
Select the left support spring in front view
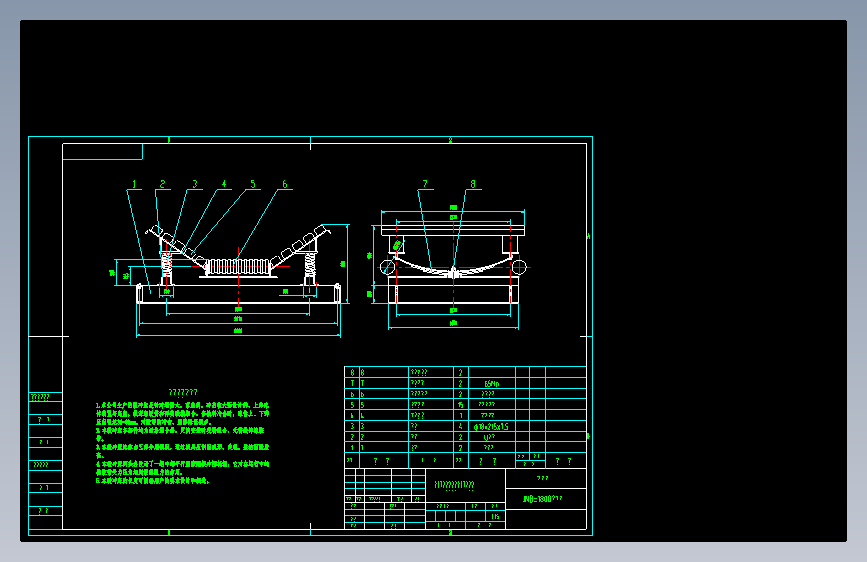(x=166, y=269)
